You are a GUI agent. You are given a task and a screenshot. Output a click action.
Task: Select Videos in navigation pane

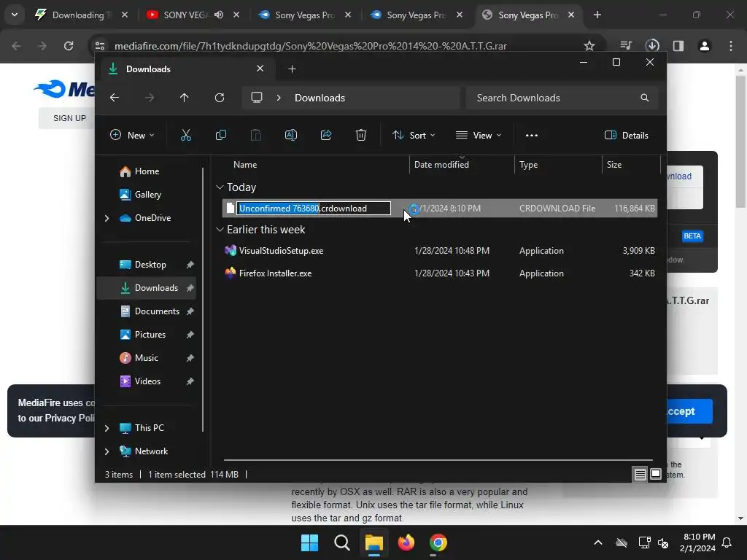147,381
